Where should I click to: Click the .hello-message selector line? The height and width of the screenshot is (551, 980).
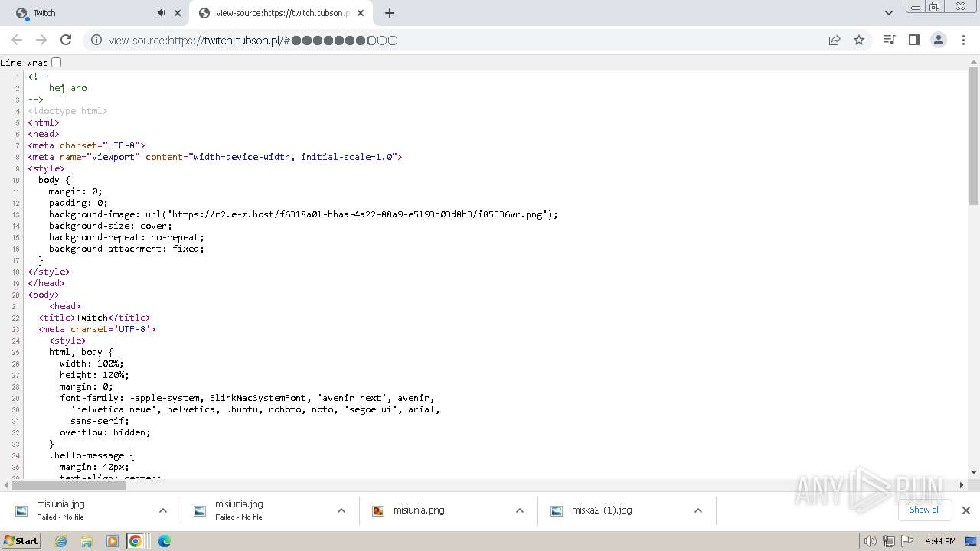(91, 455)
